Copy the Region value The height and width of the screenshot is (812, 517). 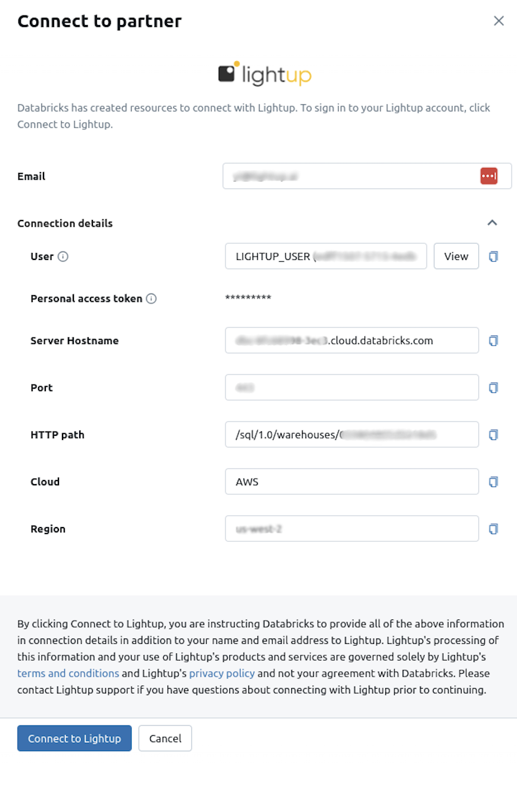pos(493,528)
